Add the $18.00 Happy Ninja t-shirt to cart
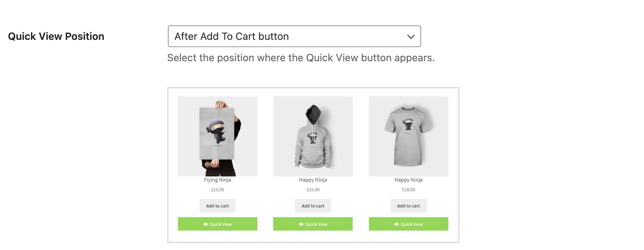 coord(408,206)
